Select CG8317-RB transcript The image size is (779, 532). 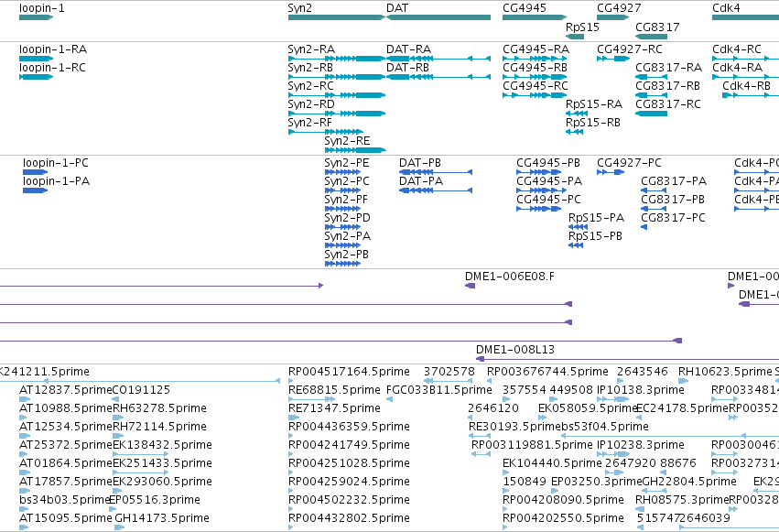(x=652, y=95)
